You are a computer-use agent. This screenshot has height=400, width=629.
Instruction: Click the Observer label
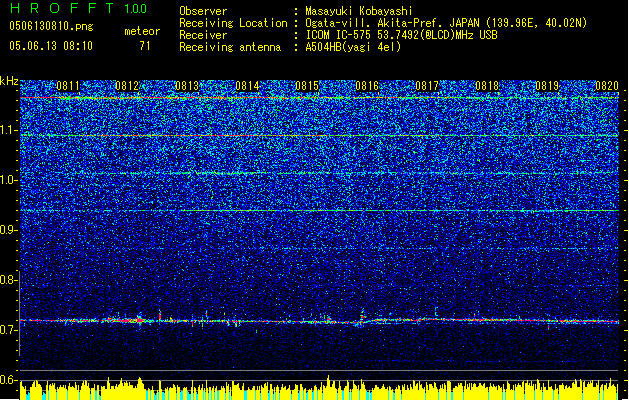click(x=203, y=11)
